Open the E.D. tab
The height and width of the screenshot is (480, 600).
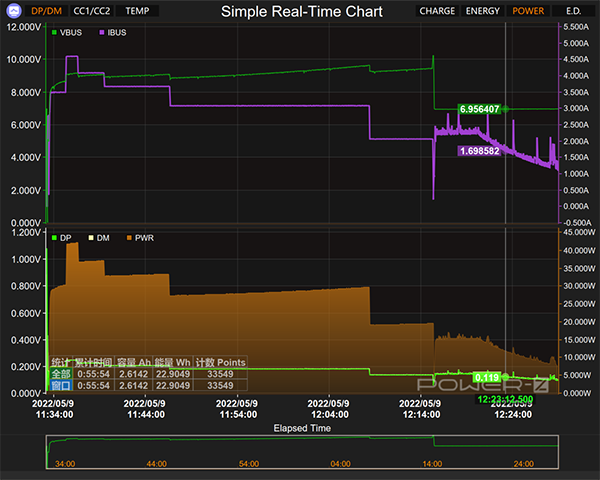(x=573, y=11)
